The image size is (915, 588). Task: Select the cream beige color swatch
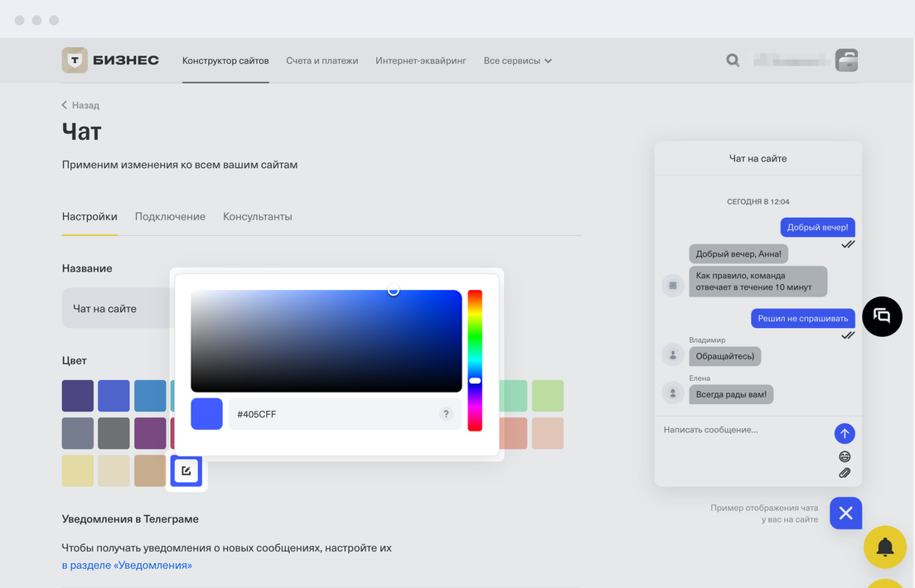pos(114,470)
